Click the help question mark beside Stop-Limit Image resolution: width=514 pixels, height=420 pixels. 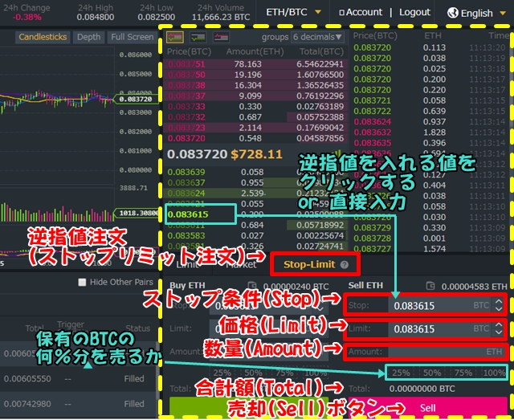pyautogui.click(x=345, y=264)
